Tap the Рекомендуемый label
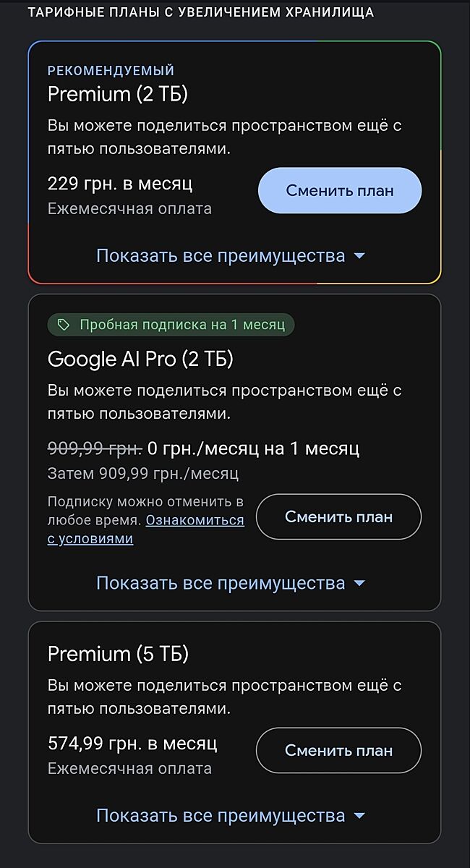The width and height of the screenshot is (470, 868). tap(111, 71)
